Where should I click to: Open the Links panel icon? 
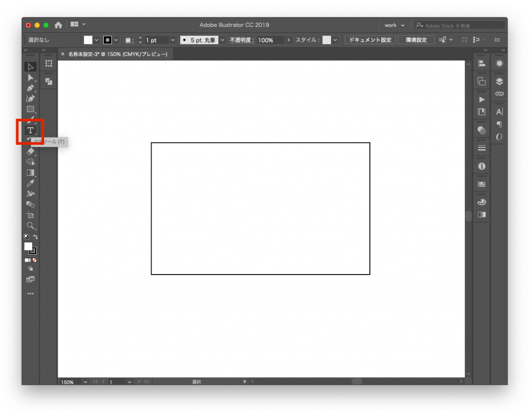(499, 93)
